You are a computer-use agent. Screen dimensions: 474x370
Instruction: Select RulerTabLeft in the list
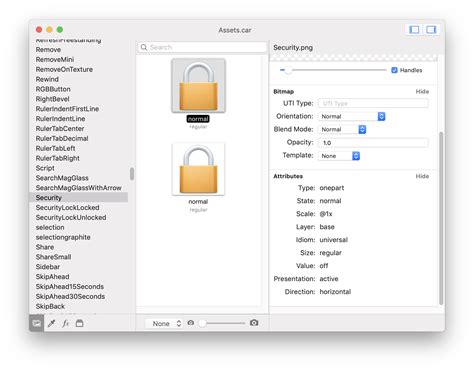click(55, 148)
